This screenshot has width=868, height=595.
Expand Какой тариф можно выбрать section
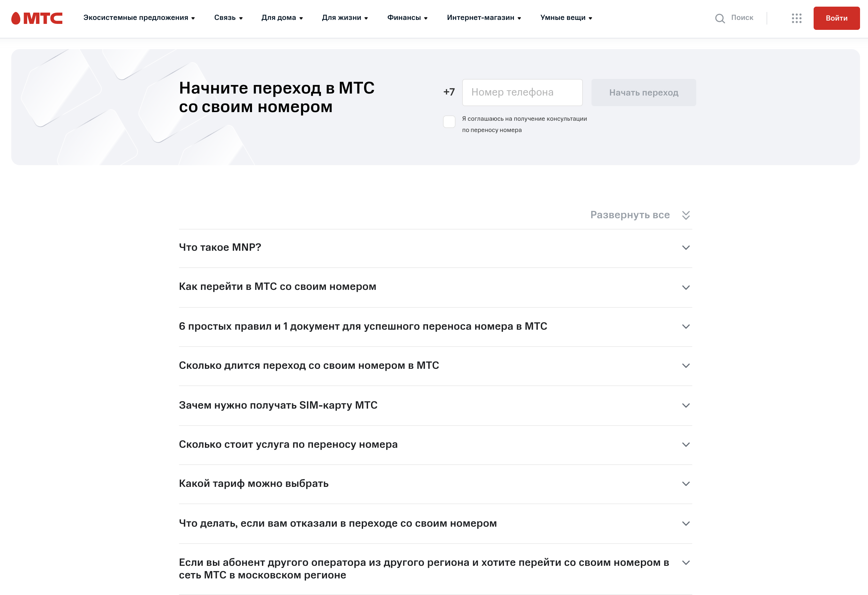click(686, 484)
